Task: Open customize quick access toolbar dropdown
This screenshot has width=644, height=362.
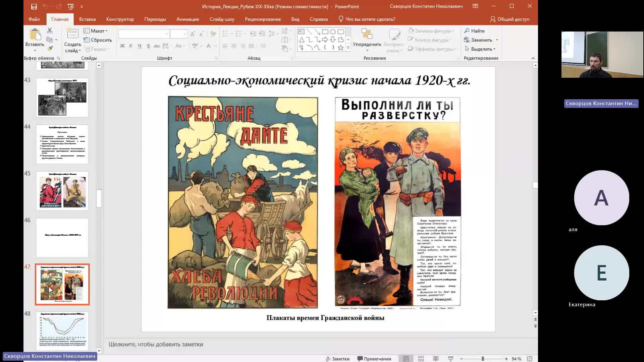Action: (x=82, y=6)
